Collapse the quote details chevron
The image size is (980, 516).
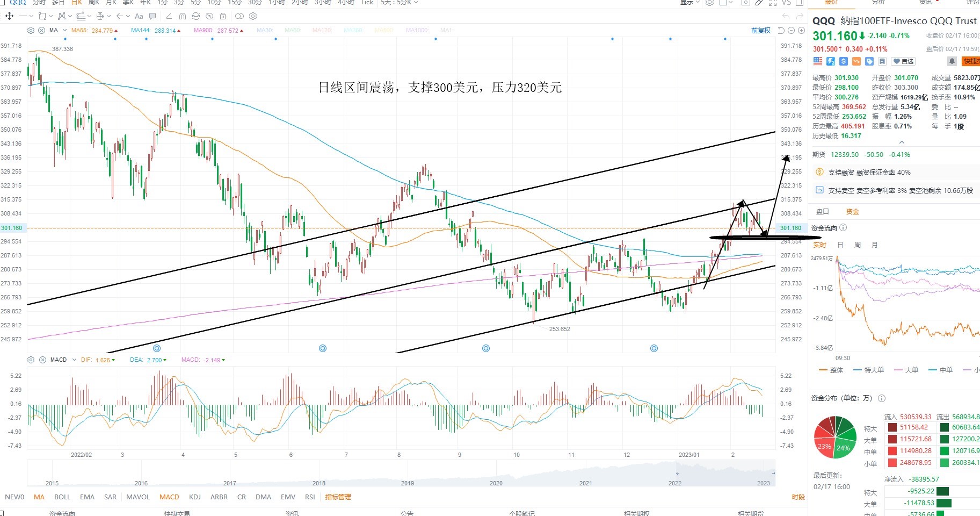902,142
